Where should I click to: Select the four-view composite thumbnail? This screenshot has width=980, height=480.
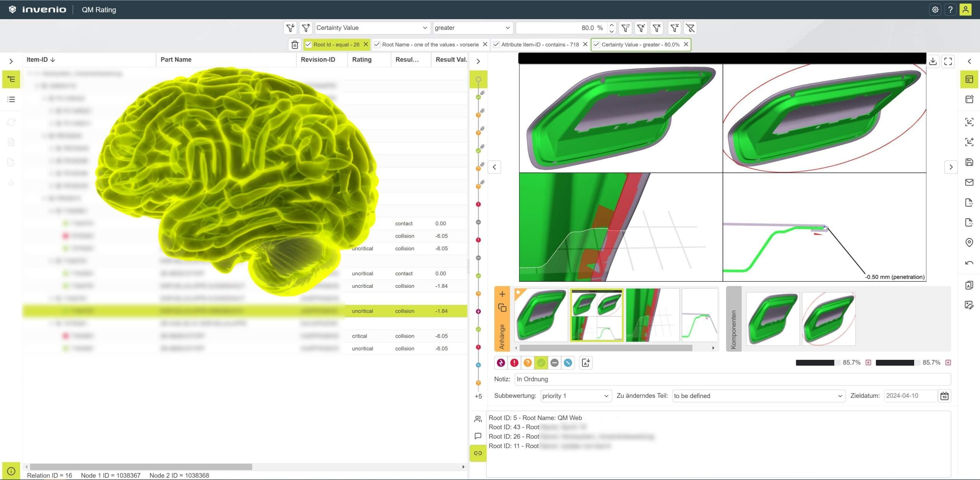[x=596, y=315]
